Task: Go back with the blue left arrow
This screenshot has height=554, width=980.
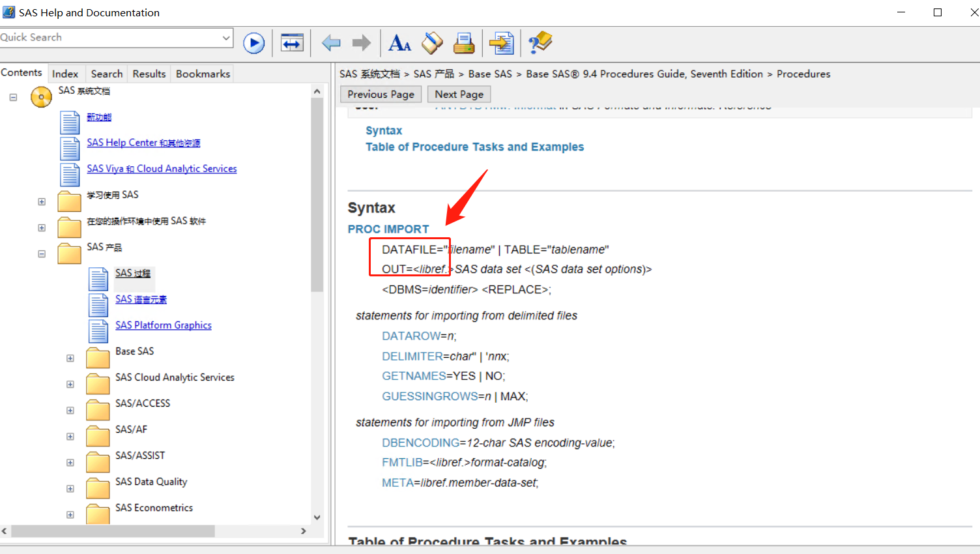Action: click(x=331, y=44)
